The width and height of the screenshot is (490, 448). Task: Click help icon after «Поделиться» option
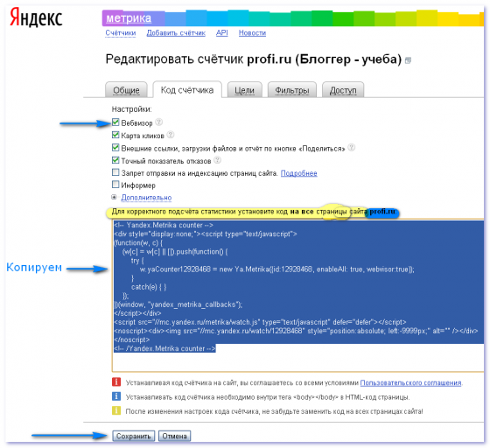(x=352, y=148)
